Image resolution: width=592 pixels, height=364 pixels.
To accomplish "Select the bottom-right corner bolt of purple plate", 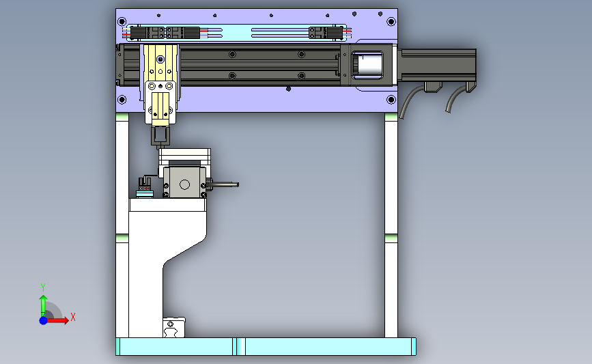I will (x=391, y=100).
